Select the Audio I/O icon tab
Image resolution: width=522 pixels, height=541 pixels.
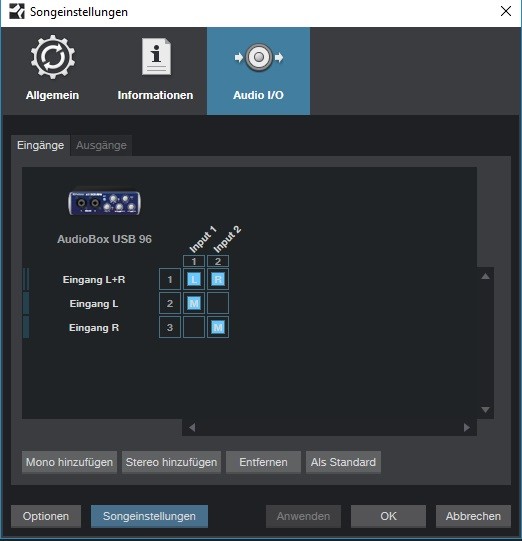point(258,71)
